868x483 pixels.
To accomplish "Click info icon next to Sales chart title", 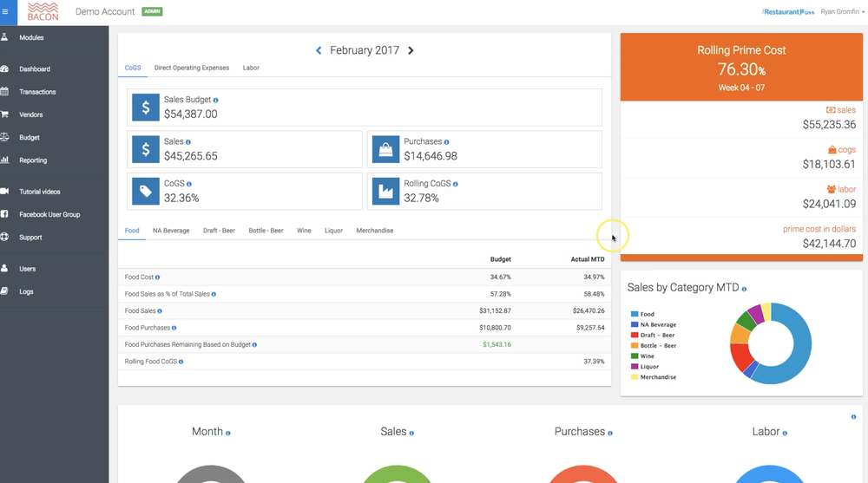I will [411, 434].
